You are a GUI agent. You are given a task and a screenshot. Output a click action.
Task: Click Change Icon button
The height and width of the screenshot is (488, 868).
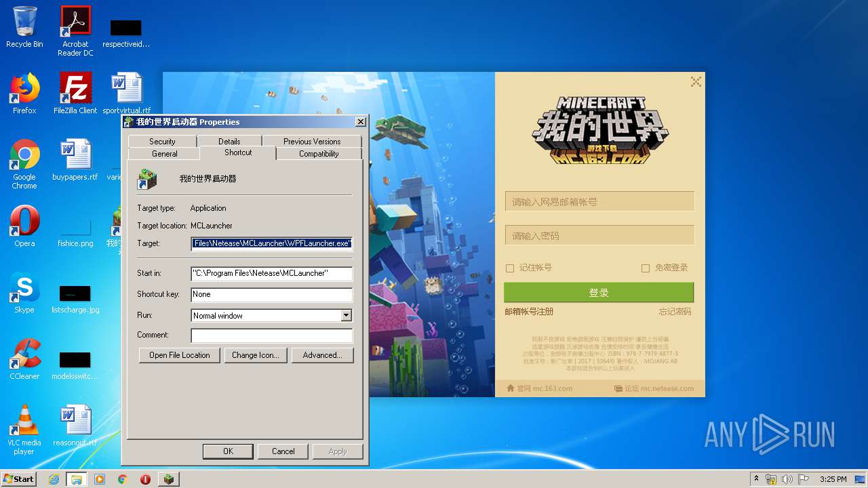point(256,355)
